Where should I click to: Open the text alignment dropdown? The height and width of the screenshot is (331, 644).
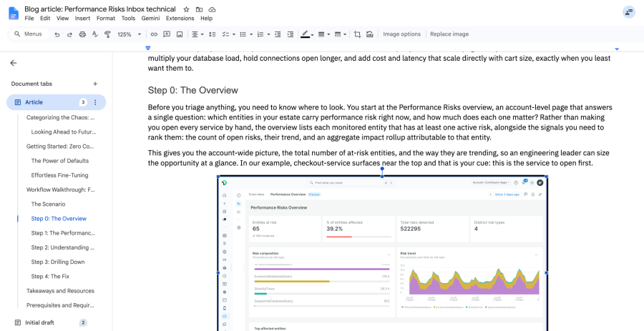(197, 34)
